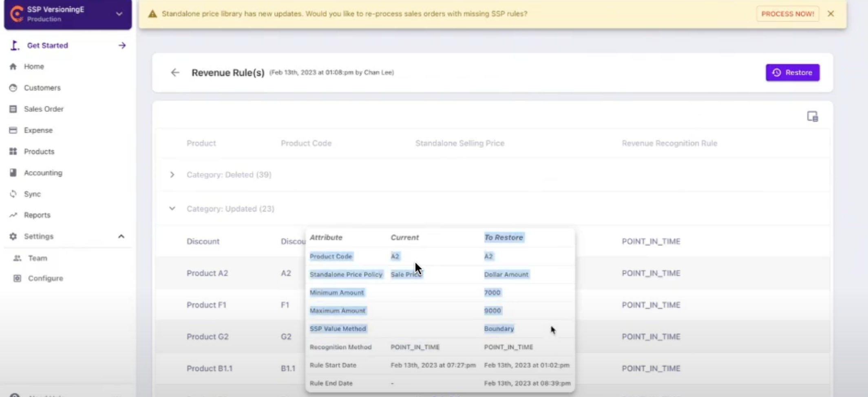Click the Expense card icon
The height and width of the screenshot is (397, 868).
[x=13, y=130]
